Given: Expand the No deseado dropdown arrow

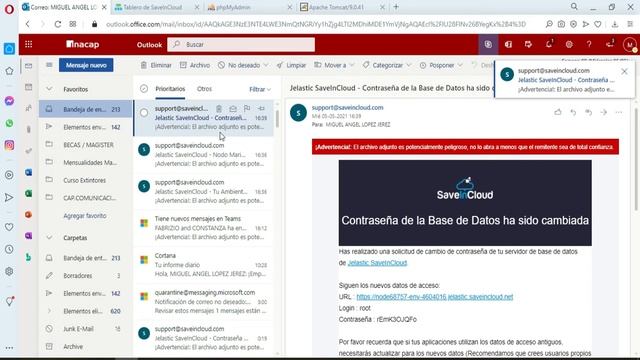Looking at the screenshot, I should (x=266, y=65).
